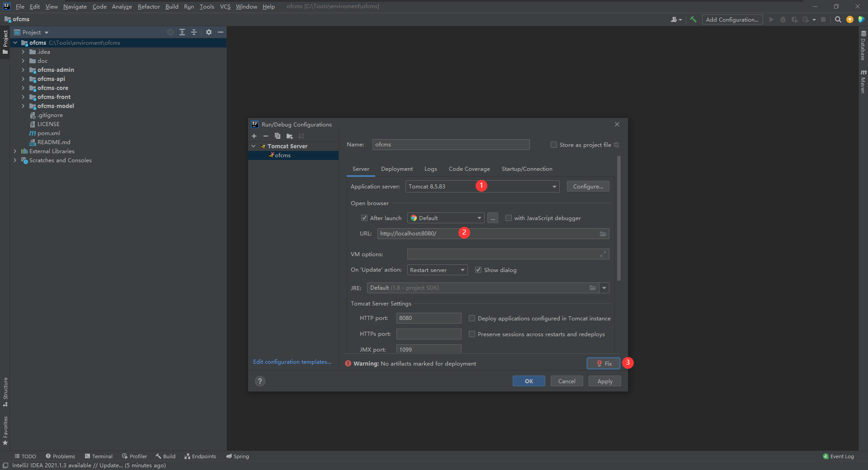Image resolution: width=868 pixels, height=470 pixels.
Task: Toggle the After launch checkbox
Action: pos(364,218)
